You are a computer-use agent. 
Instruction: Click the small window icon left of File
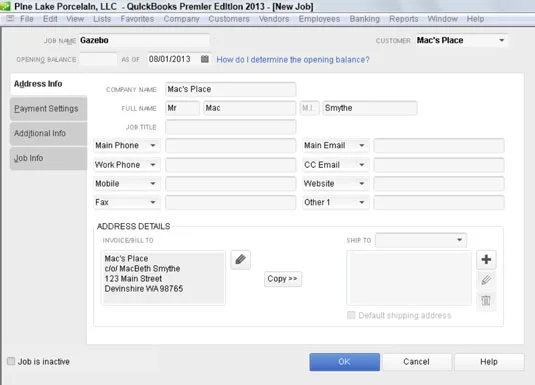[x=10, y=18]
